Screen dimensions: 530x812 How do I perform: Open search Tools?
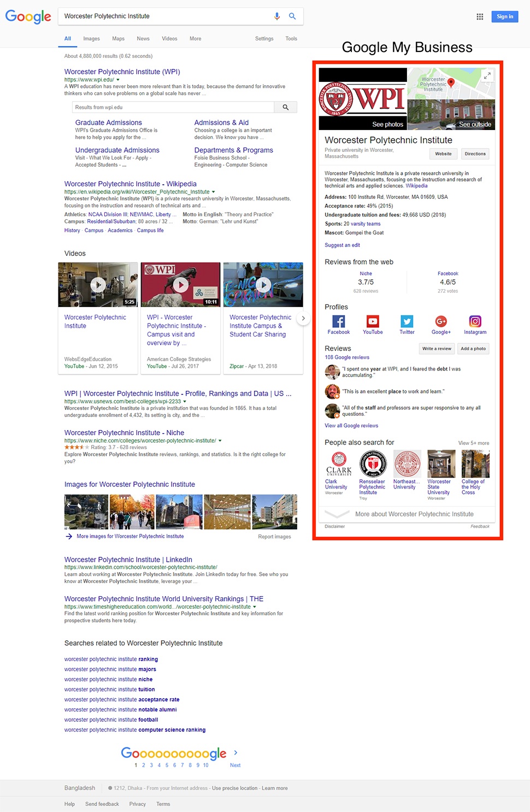coord(291,39)
